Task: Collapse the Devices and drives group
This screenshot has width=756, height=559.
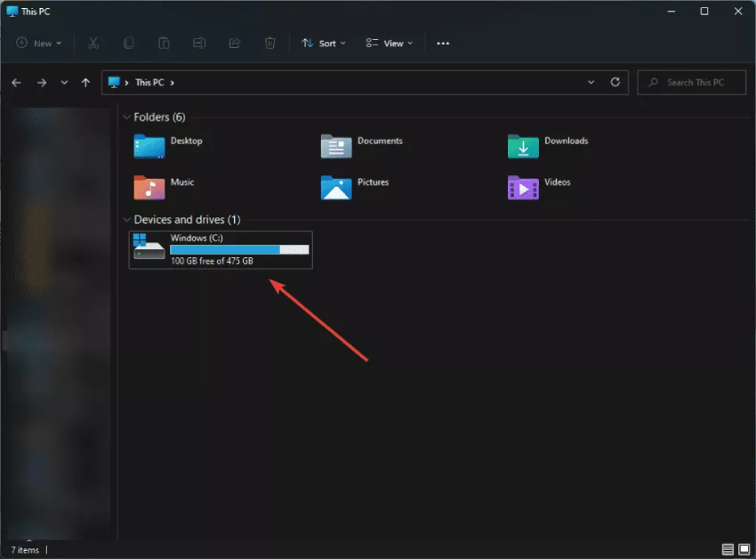Action: (126, 220)
